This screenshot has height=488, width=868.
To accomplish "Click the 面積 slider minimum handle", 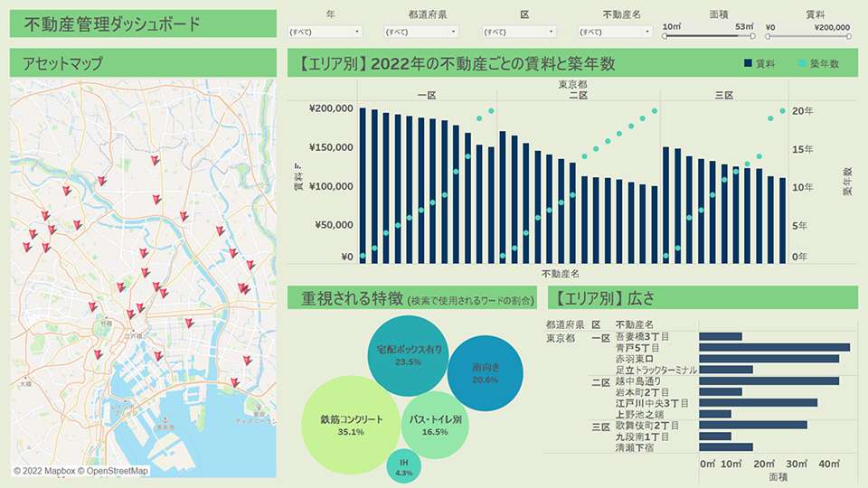I will (x=666, y=36).
